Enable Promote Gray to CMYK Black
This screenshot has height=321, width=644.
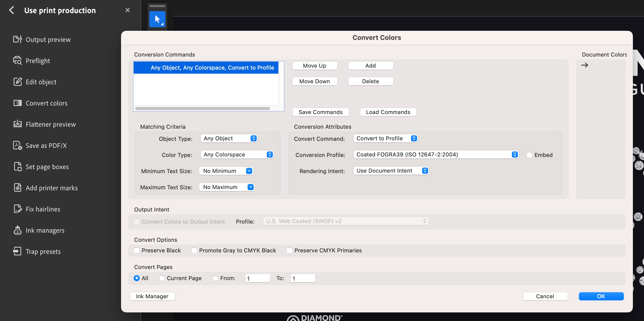(x=194, y=250)
